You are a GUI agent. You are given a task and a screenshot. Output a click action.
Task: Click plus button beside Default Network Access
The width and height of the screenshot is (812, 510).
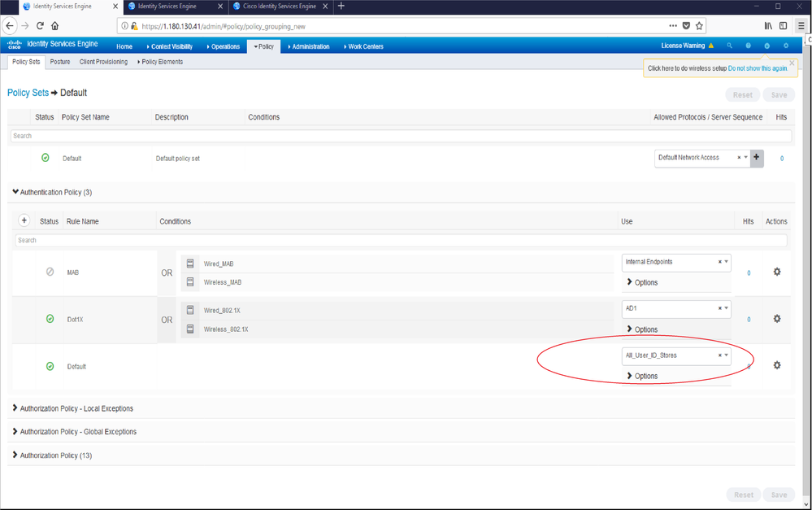(757, 157)
